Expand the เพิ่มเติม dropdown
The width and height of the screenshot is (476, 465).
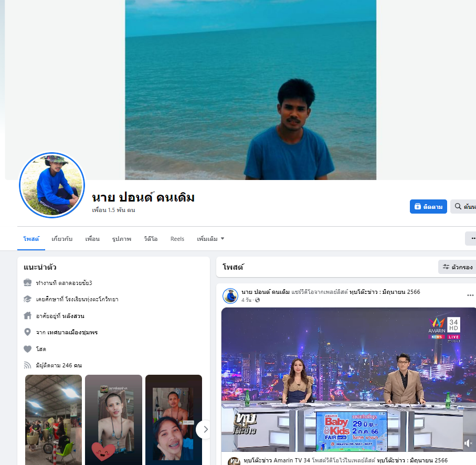[210, 239]
